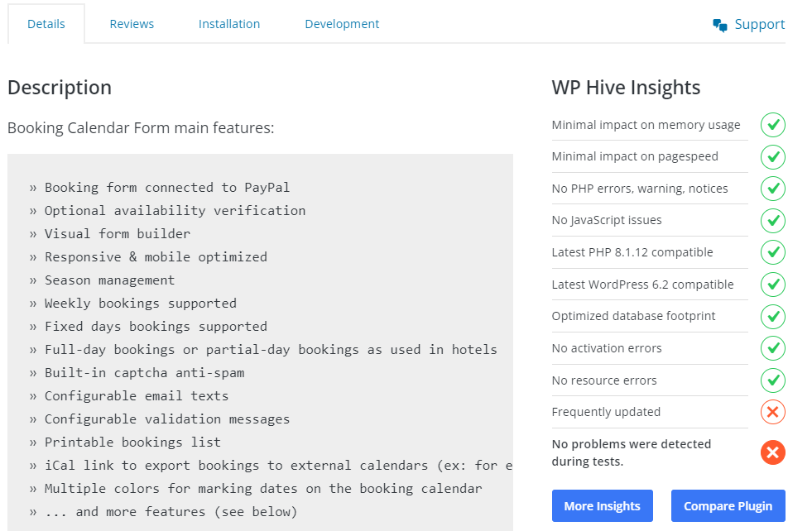Click 'Printable bookings list' line
This screenshot has height=531, width=812.
[x=125, y=442]
